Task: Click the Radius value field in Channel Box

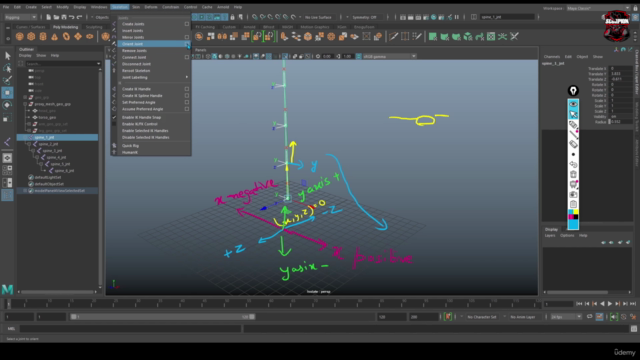Action: tap(620, 122)
